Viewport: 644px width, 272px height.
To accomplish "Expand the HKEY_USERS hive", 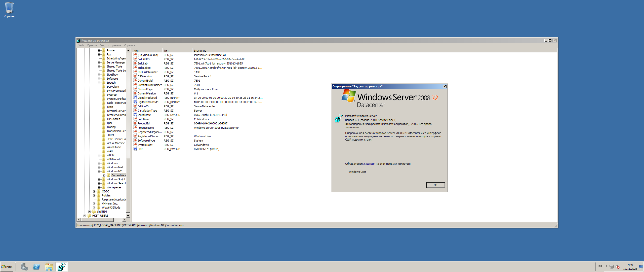I will (85, 216).
